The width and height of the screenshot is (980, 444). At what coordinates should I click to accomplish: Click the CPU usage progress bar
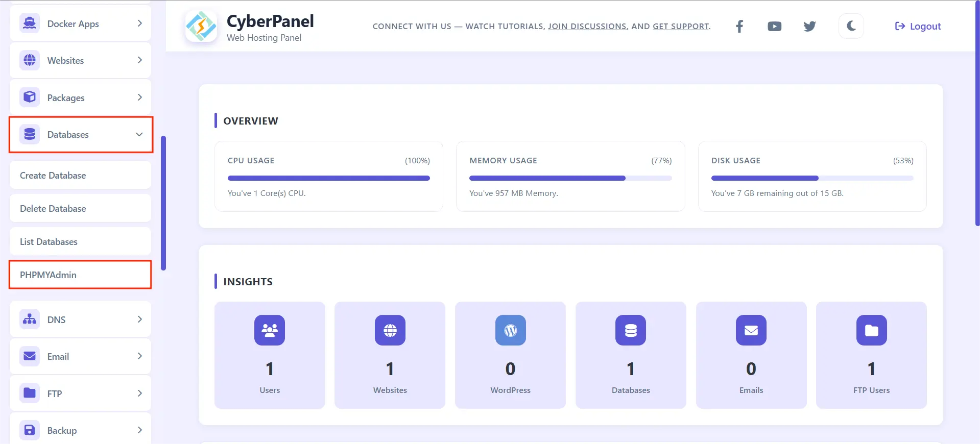[x=329, y=178]
